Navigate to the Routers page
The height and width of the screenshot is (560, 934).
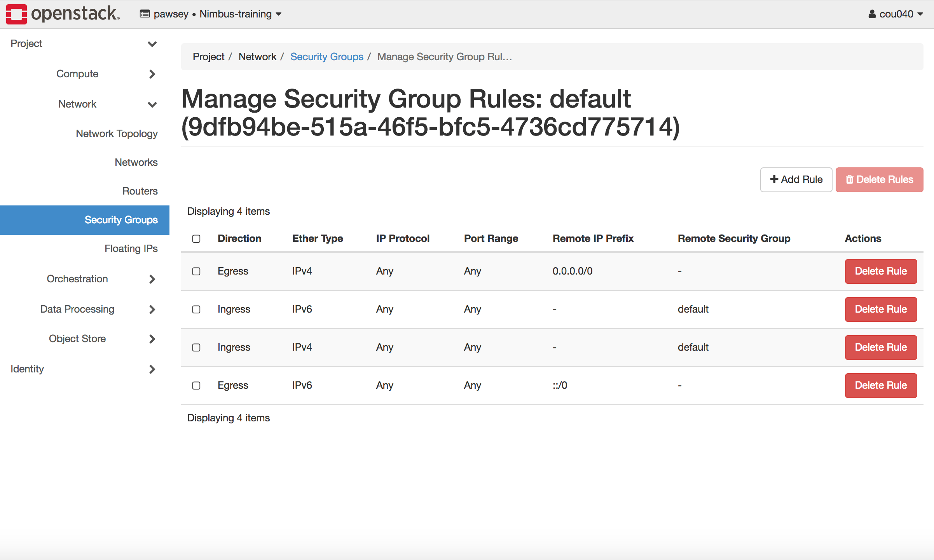(x=140, y=191)
